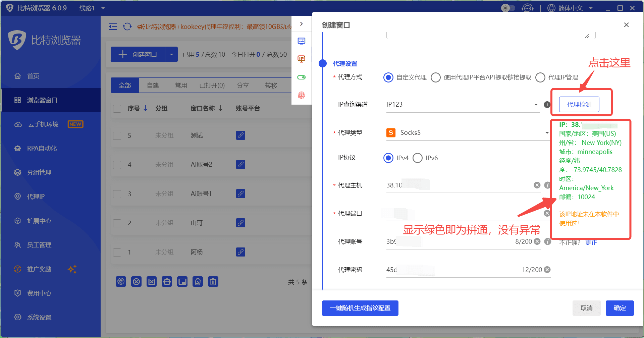This screenshot has height=338, width=644.
Task: Open the 线路1 line dropdown
Action: coord(92,8)
